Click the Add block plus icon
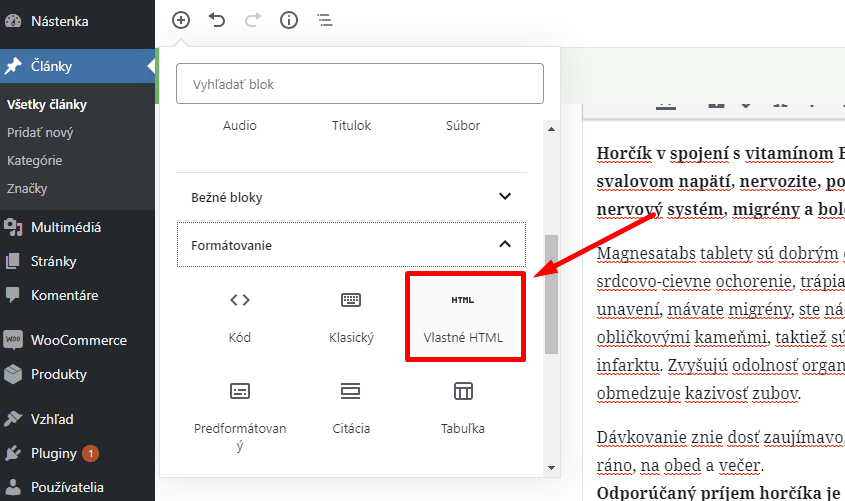The height and width of the screenshot is (501, 845). click(x=181, y=20)
